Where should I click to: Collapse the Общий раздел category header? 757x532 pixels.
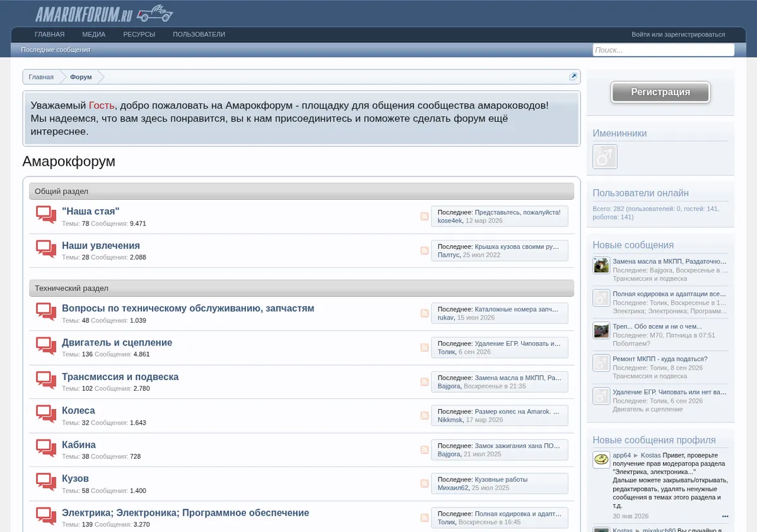[x=302, y=191]
